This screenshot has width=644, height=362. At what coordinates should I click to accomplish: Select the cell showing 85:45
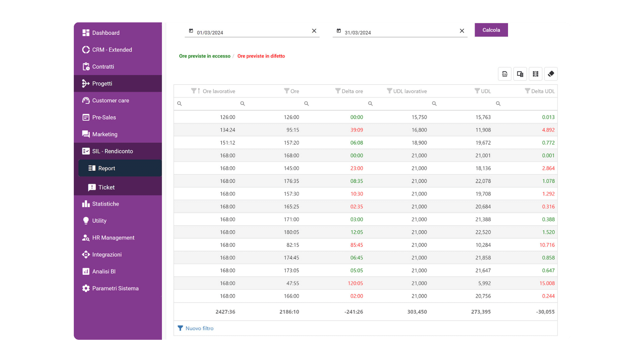[357, 245]
